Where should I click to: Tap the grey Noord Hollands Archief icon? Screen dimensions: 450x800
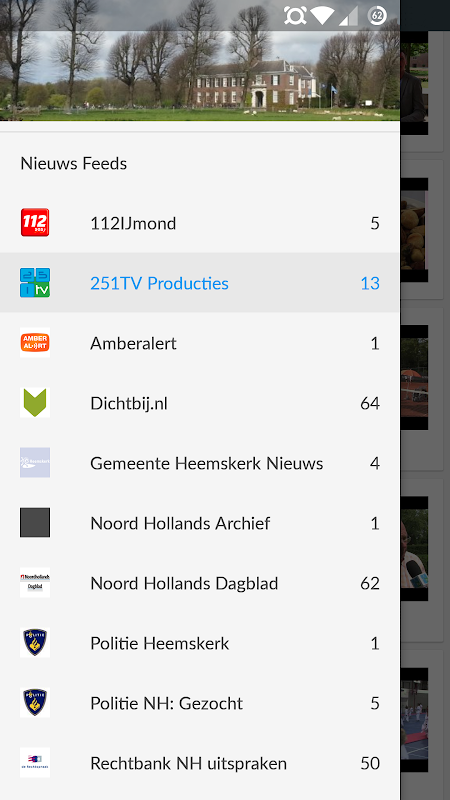pyautogui.click(x=35, y=522)
